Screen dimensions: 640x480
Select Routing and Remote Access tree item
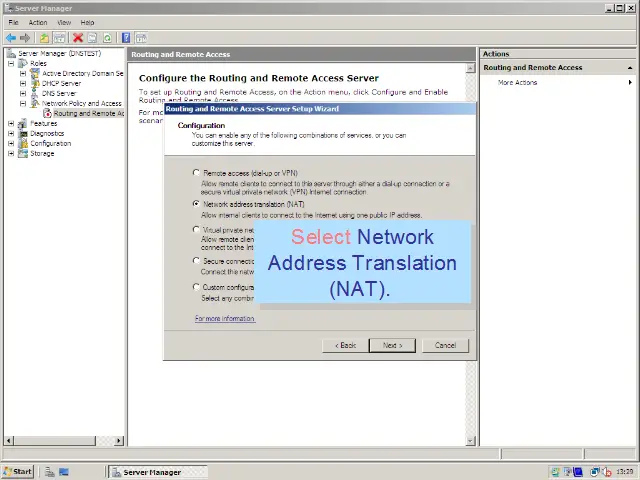(89, 113)
